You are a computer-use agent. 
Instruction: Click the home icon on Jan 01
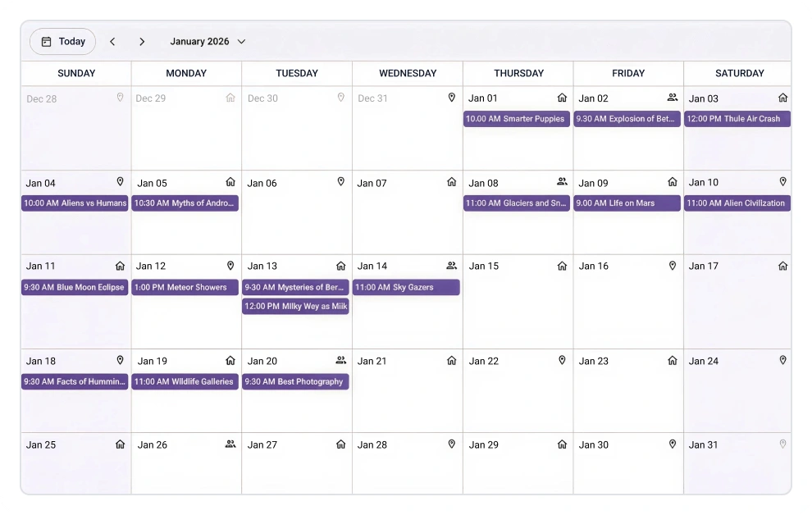562,98
